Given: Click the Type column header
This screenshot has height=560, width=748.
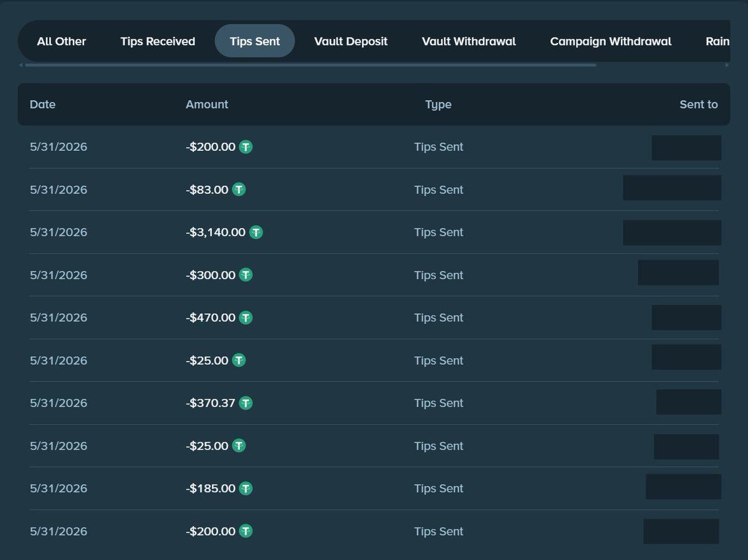Looking at the screenshot, I should tap(438, 105).
